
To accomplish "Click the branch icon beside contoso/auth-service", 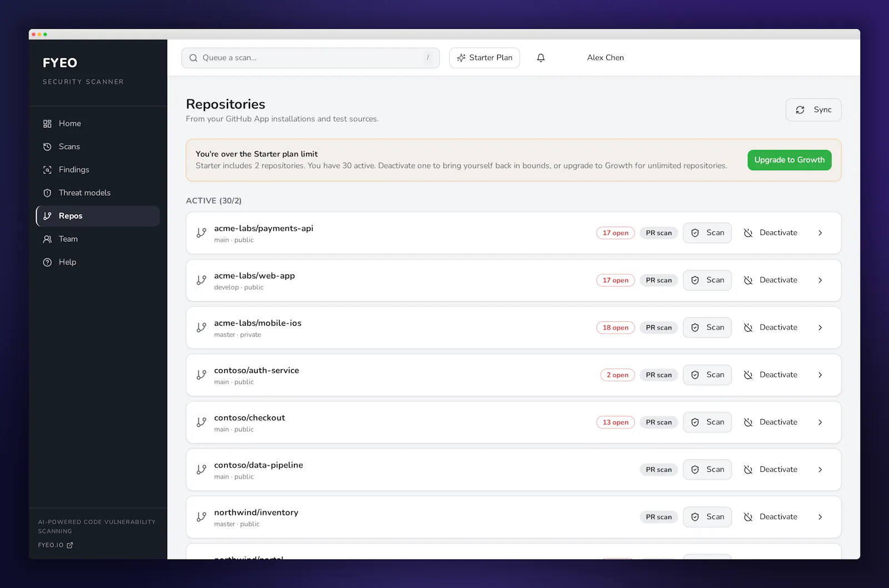I will pos(202,375).
